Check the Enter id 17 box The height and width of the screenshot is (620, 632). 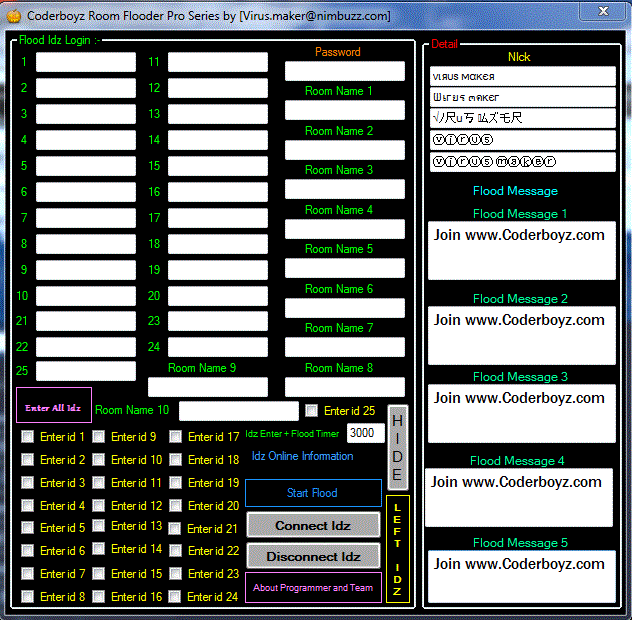[x=175, y=437]
